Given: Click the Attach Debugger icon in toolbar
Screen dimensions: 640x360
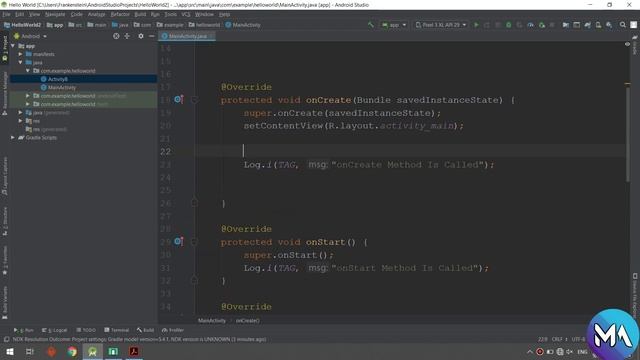Looking at the screenshot, I should coord(542,25).
